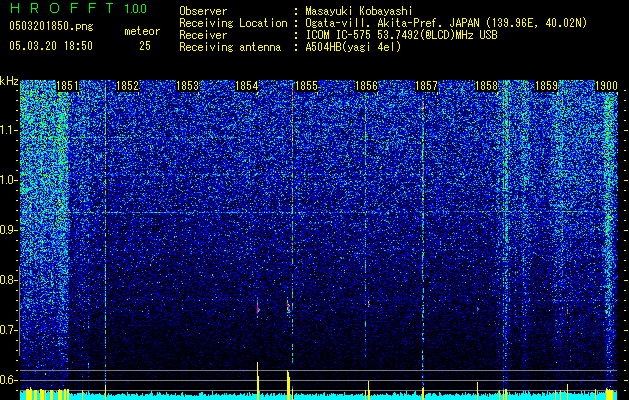Click the 1851 time marker
The image size is (629, 400).
point(67,86)
